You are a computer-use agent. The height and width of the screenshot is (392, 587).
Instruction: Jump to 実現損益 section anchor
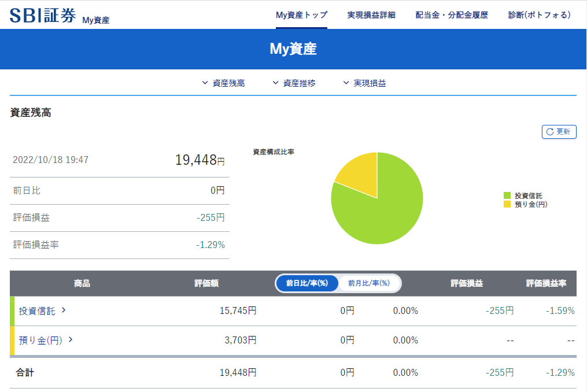pyautogui.click(x=364, y=83)
